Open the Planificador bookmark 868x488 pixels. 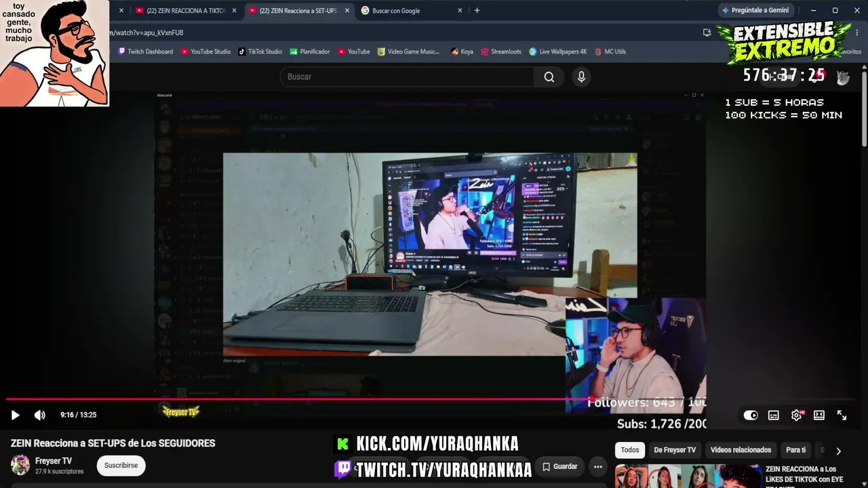[x=310, y=52]
